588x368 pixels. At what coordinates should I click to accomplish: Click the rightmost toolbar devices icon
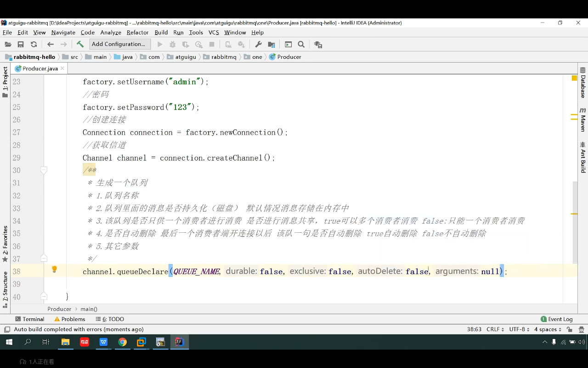coord(318,45)
